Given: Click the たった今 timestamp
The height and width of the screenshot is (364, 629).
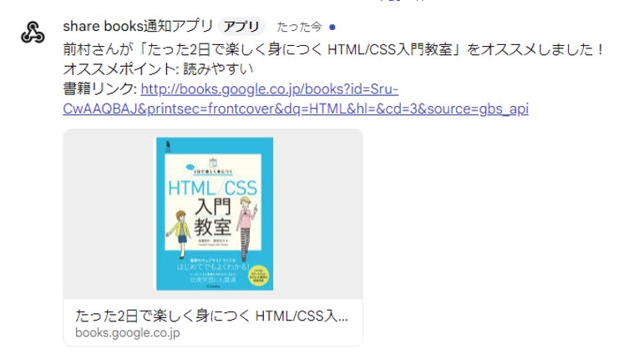Looking at the screenshot, I should point(299,27).
